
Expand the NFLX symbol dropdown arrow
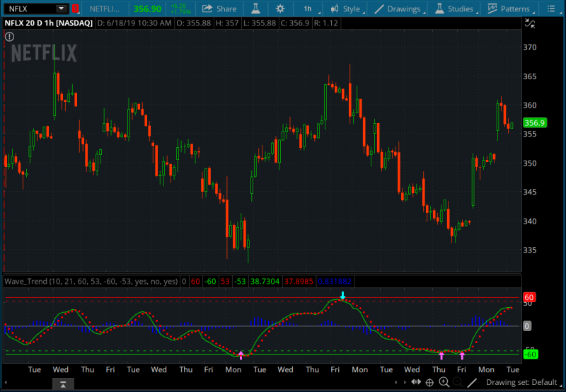[x=62, y=8]
